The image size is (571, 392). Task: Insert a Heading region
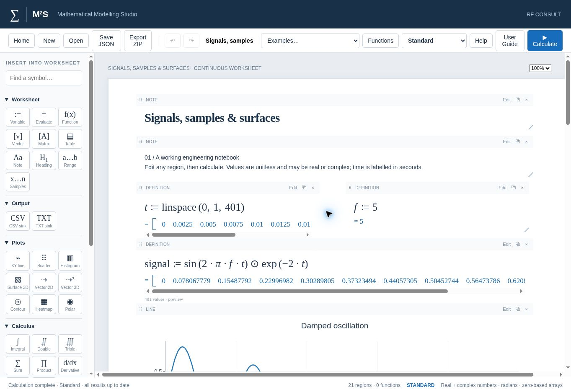coord(44,160)
